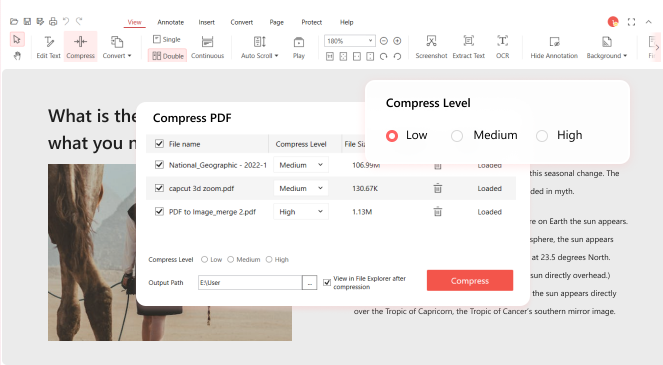This screenshot has height=365, width=663.
Task: Click the red Compress button
Action: [x=470, y=280]
